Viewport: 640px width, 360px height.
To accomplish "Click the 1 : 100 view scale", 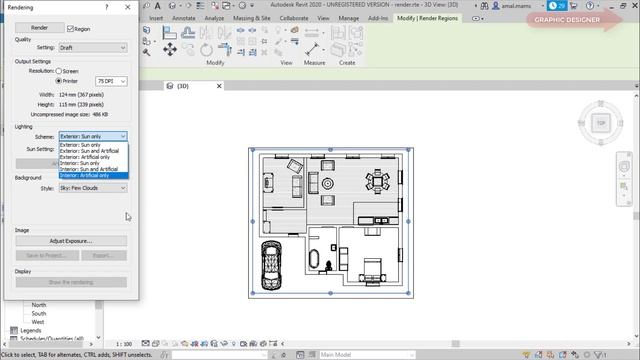I will tap(124, 344).
